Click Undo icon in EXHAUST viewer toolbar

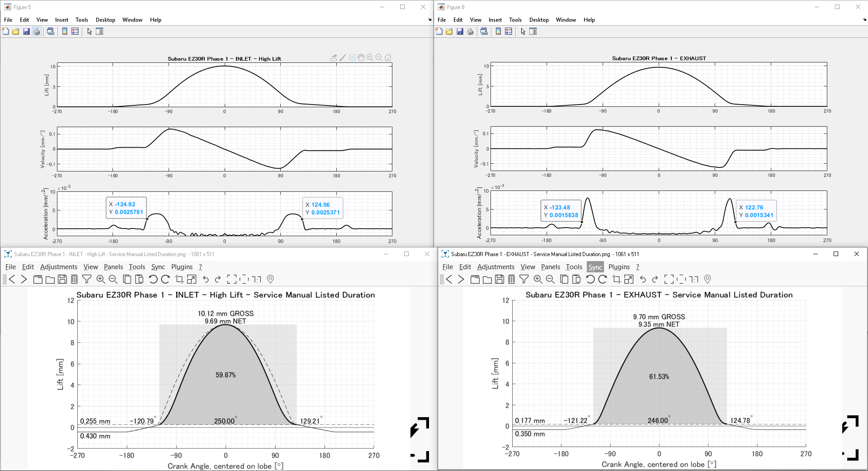tap(643, 279)
